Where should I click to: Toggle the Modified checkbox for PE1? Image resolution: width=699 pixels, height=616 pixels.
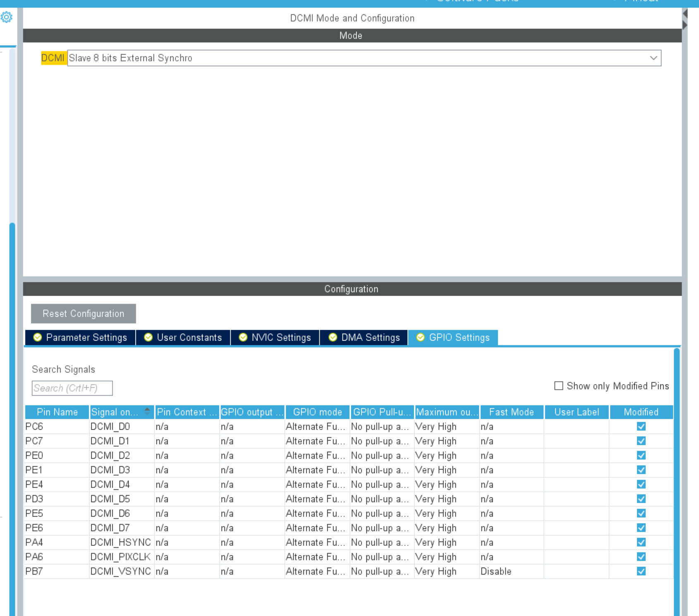[641, 470]
